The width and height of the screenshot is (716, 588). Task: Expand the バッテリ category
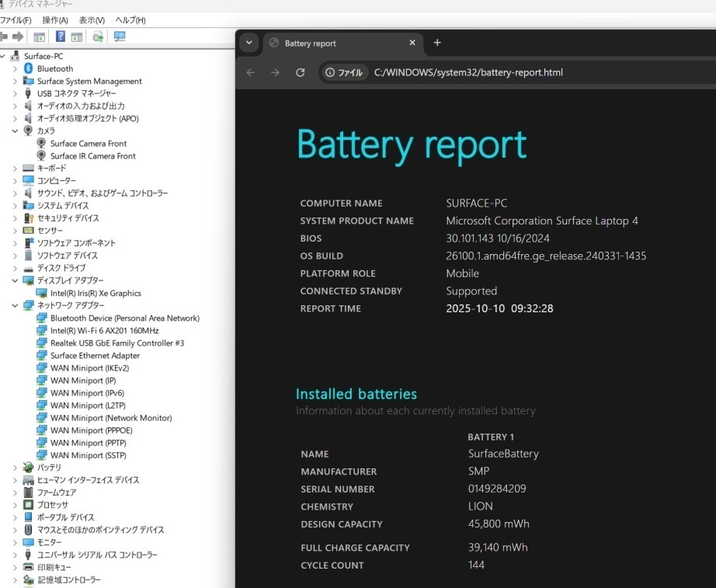pyautogui.click(x=15, y=468)
